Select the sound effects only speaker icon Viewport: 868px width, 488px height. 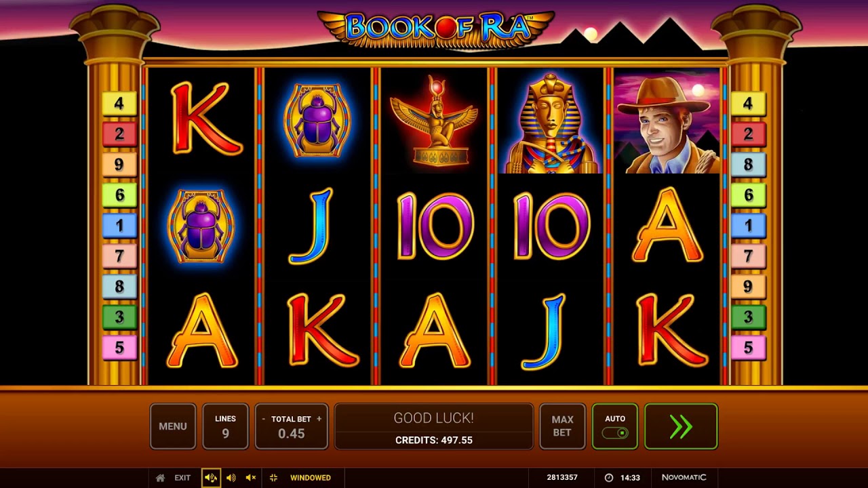(231, 478)
